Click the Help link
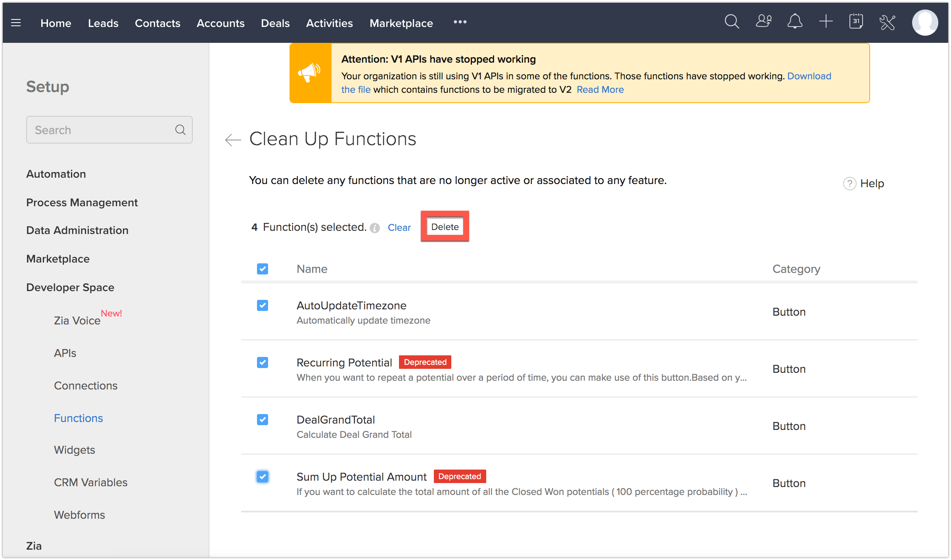This screenshot has height=560, width=951. pyautogui.click(x=872, y=184)
